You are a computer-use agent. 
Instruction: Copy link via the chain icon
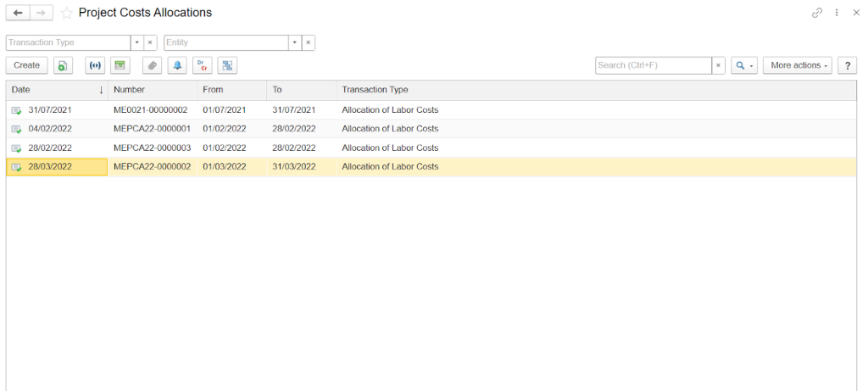click(x=816, y=13)
